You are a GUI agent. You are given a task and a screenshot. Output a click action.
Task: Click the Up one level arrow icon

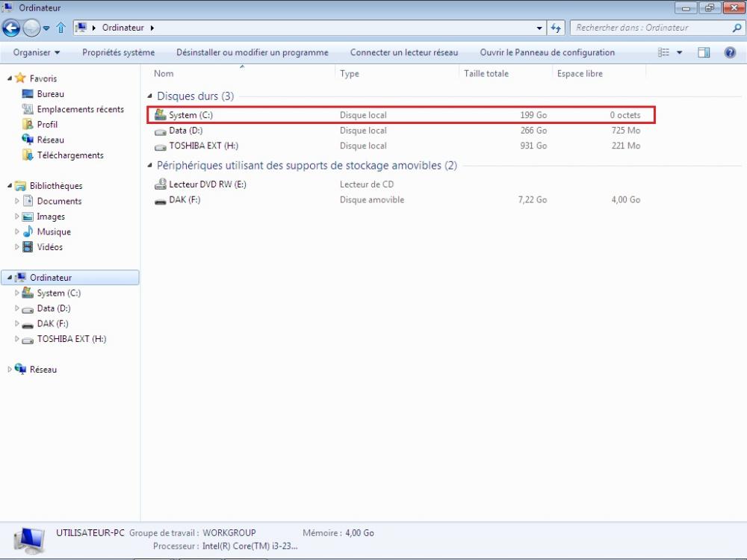(x=61, y=28)
